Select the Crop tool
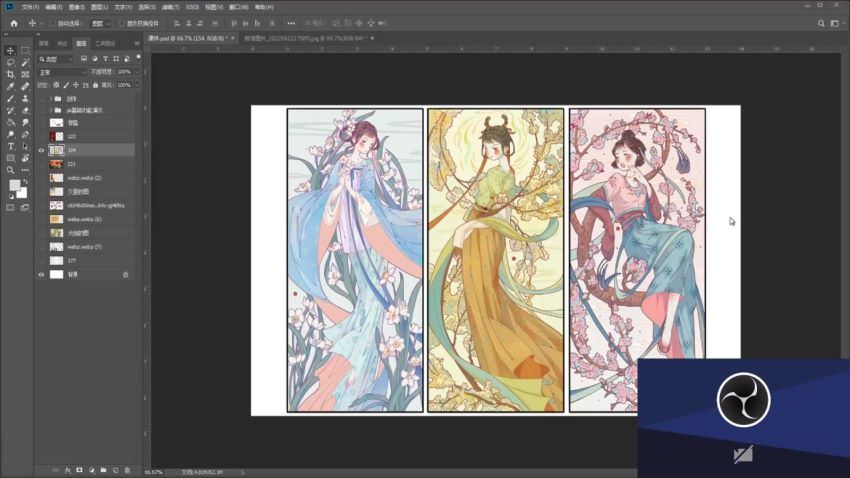 coord(10,74)
